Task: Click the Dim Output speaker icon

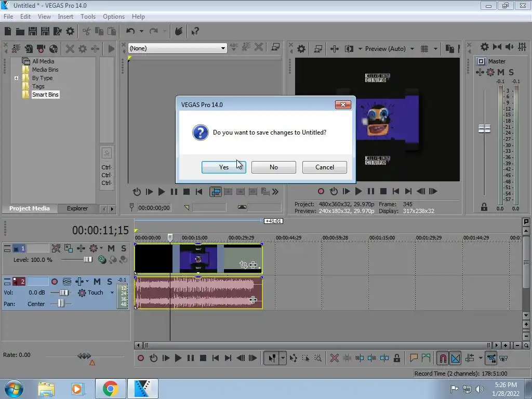Action: [509, 47]
